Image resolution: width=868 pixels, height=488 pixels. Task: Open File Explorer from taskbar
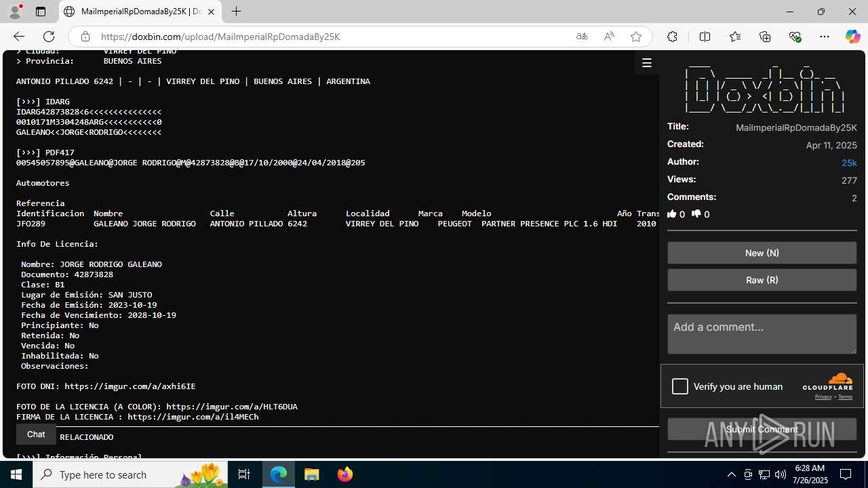[312, 474]
